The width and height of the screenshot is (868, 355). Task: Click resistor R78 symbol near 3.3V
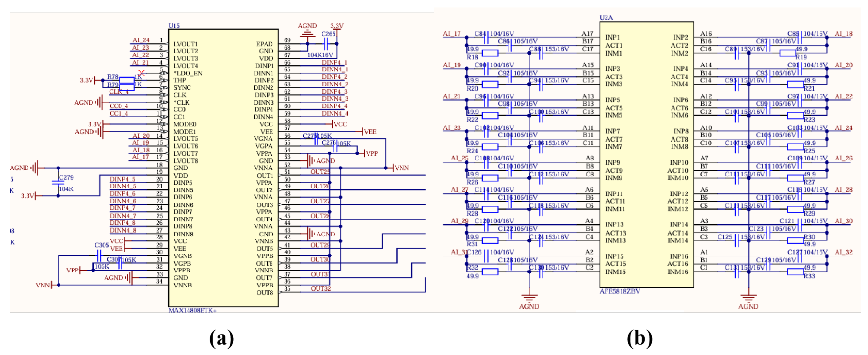coord(127,80)
